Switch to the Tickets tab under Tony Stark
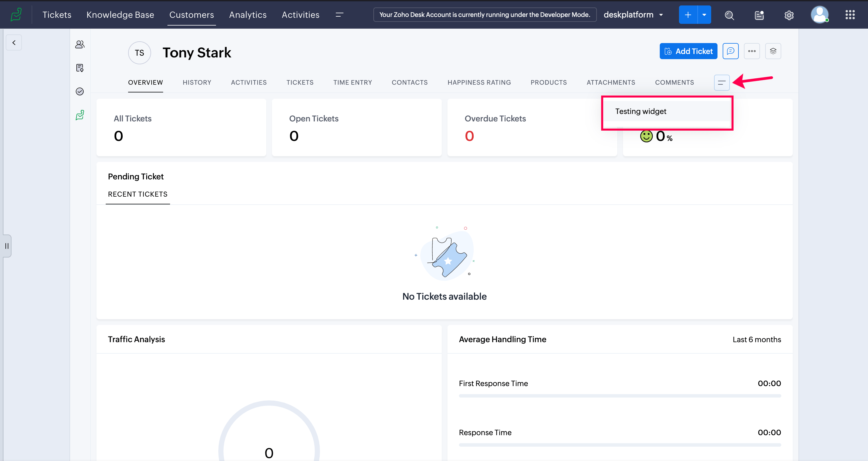The height and width of the screenshot is (461, 868). point(300,82)
